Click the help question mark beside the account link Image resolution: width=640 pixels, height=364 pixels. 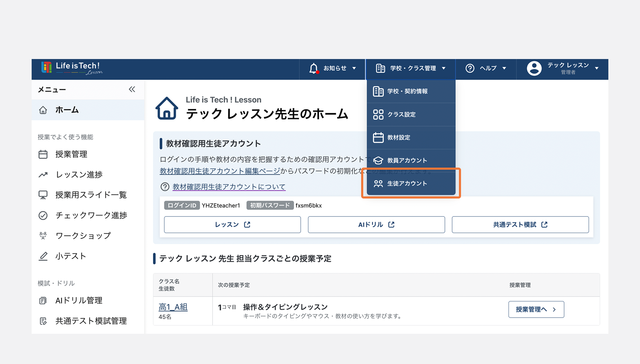[x=165, y=187]
